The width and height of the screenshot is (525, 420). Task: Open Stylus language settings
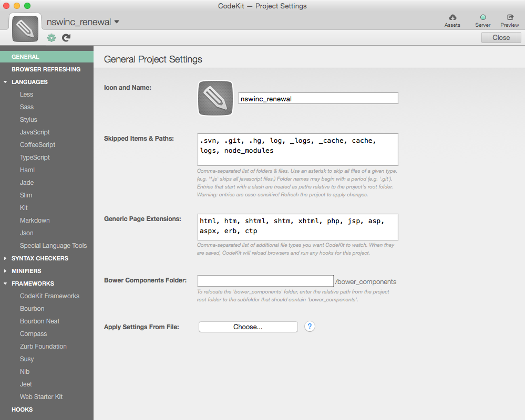pyautogui.click(x=28, y=120)
